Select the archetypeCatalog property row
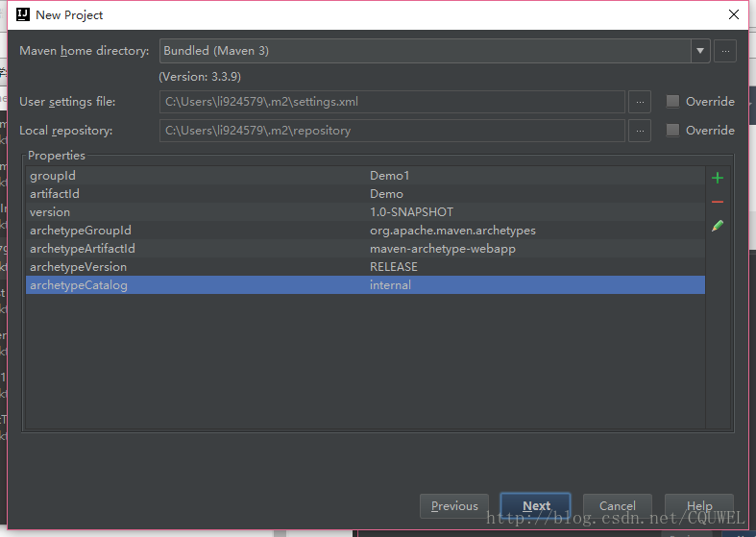This screenshot has width=756, height=537. [365, 285]
